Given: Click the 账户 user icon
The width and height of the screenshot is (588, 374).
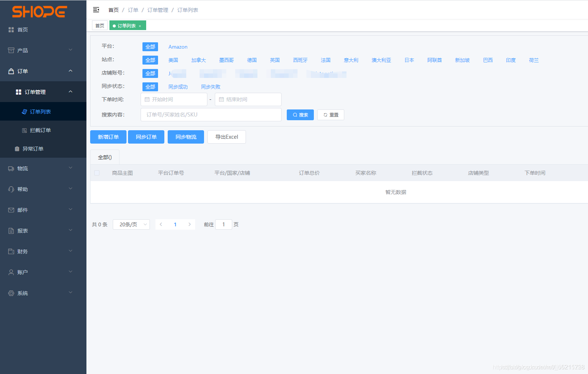Looking at the screenshot, I should point(11,272).
